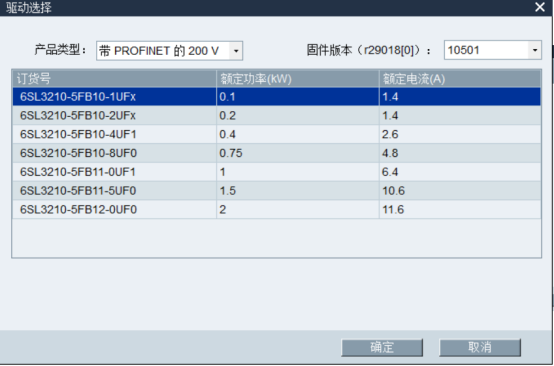Image resolution: width=554 pixels, height=366 pixels.
Task: Open the 产品类型 dropdown arrow
Action: coord(236,51)
